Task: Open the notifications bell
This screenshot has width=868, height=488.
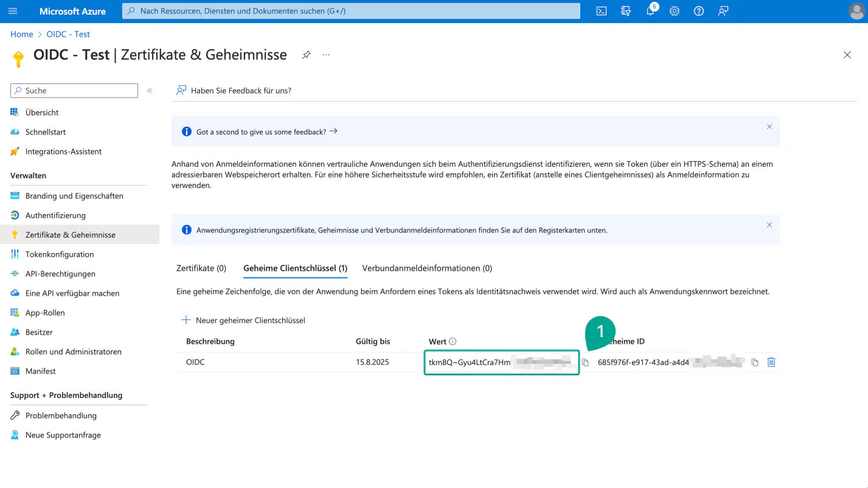Action: pyautogui.click(x=650, y=11)
